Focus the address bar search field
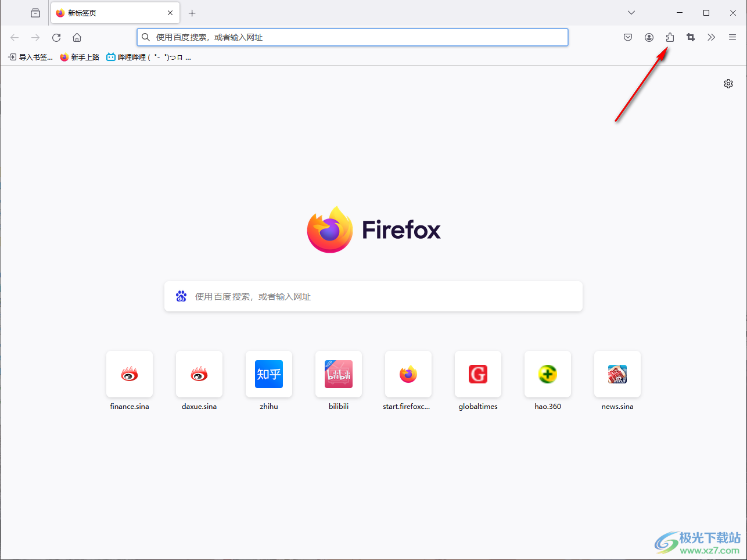 [353, 37]
